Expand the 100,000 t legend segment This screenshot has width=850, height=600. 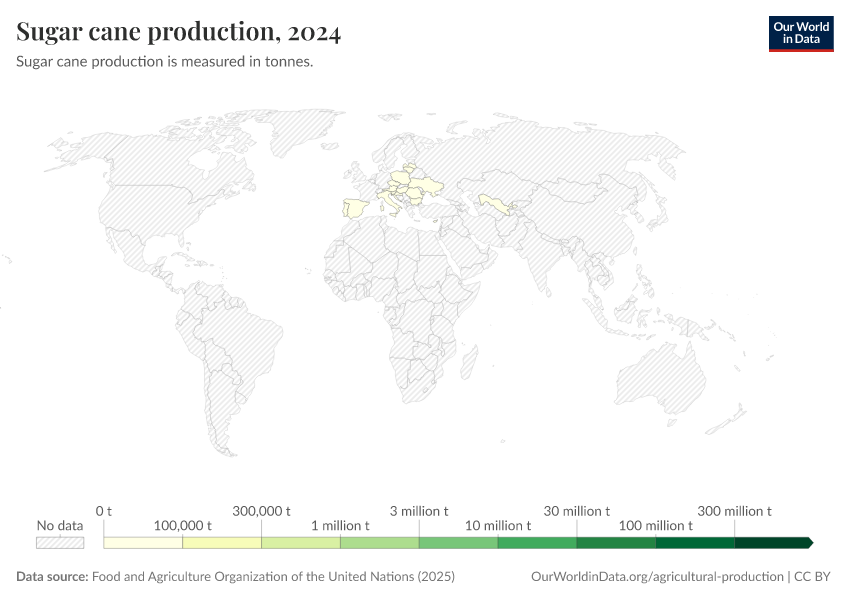point(221,541)
